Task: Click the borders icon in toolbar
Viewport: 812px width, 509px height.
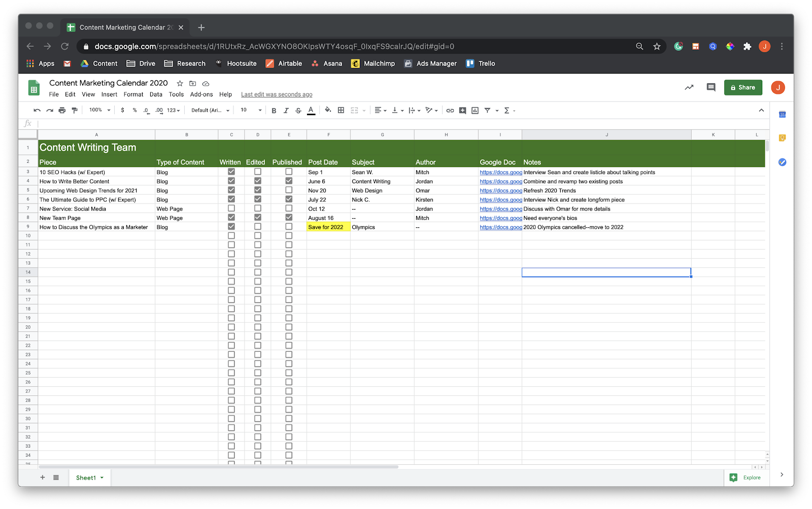Action: (x=341, y=110)
